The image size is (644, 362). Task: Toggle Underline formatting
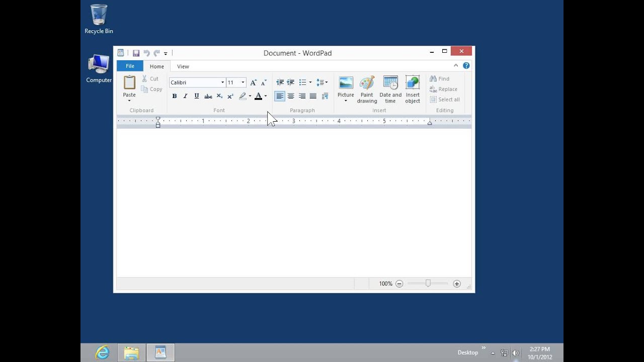[x=196, y=96]
